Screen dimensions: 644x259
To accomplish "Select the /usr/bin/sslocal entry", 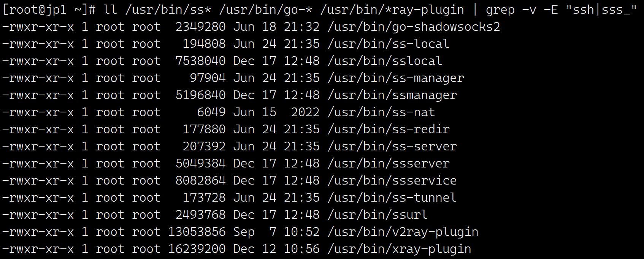I will click(385, 61).
